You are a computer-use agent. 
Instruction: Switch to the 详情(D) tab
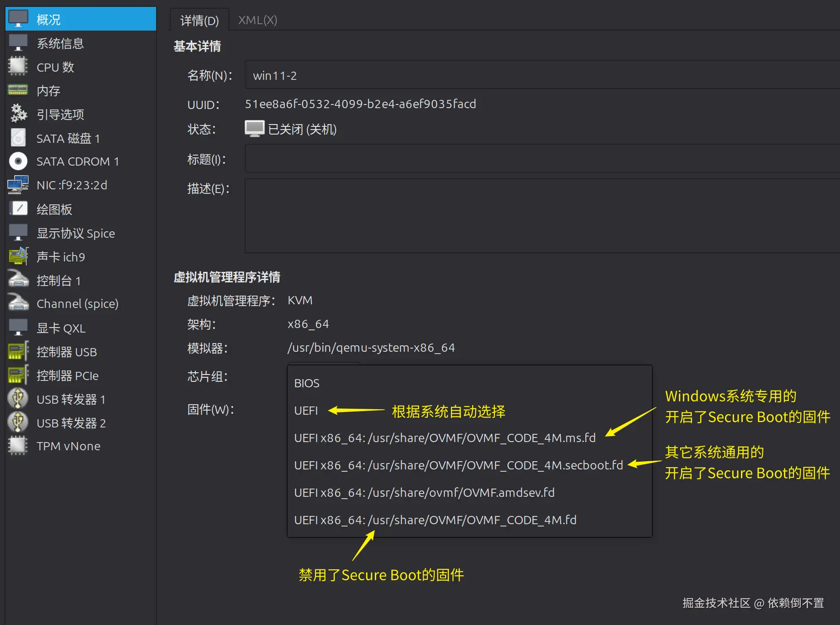(199, 20)
